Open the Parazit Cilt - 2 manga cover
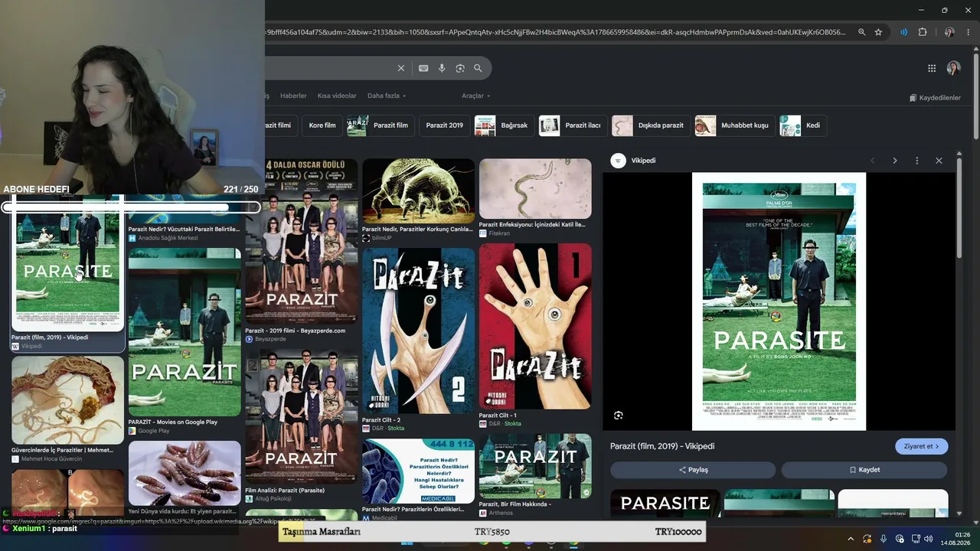 coord(418,331)
